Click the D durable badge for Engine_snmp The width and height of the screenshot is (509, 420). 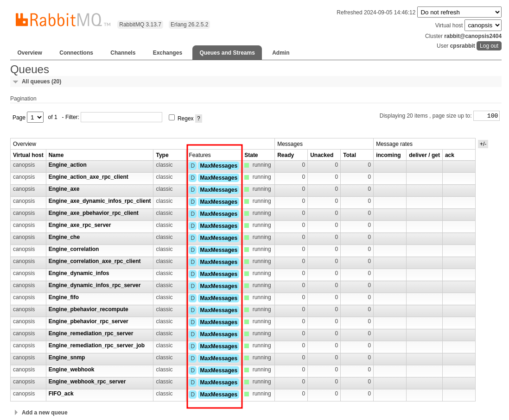pos(192,358)
